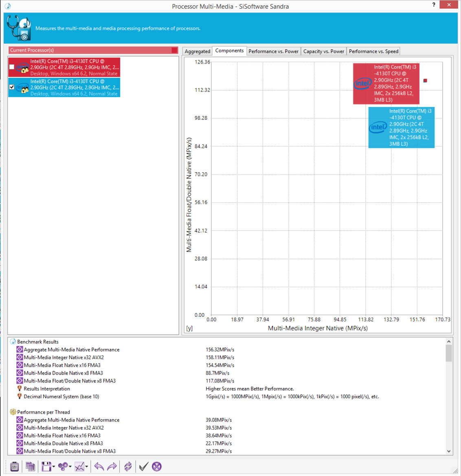The image size is (461, 476).
Task: Click the results scrollbar down arrow
Action: [449, 451]
